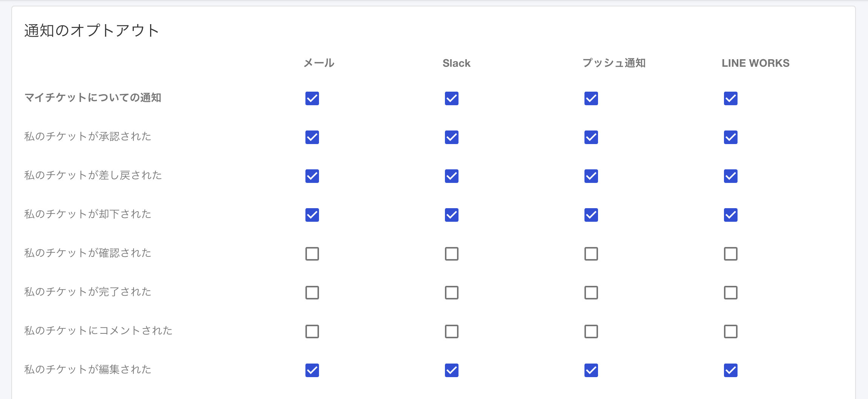
Task: Uncheck メール for 私のチケットが却下された
Action: tap(312, 215)
